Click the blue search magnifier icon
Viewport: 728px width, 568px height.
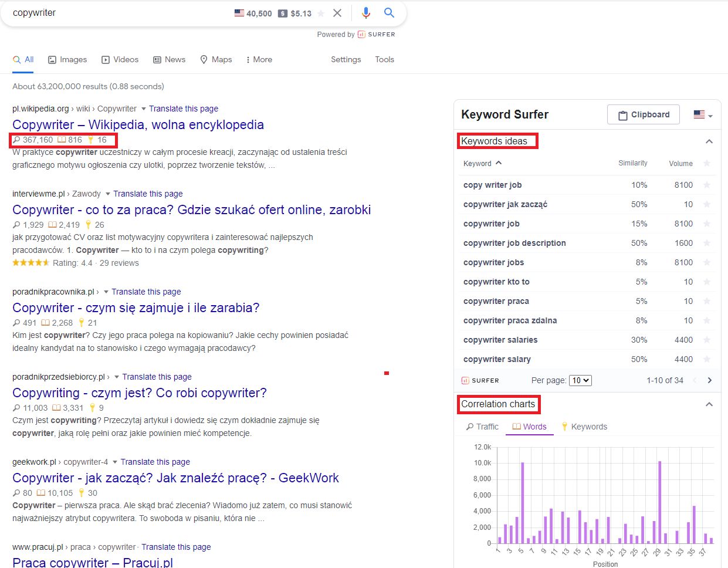[x=389, y=13]
